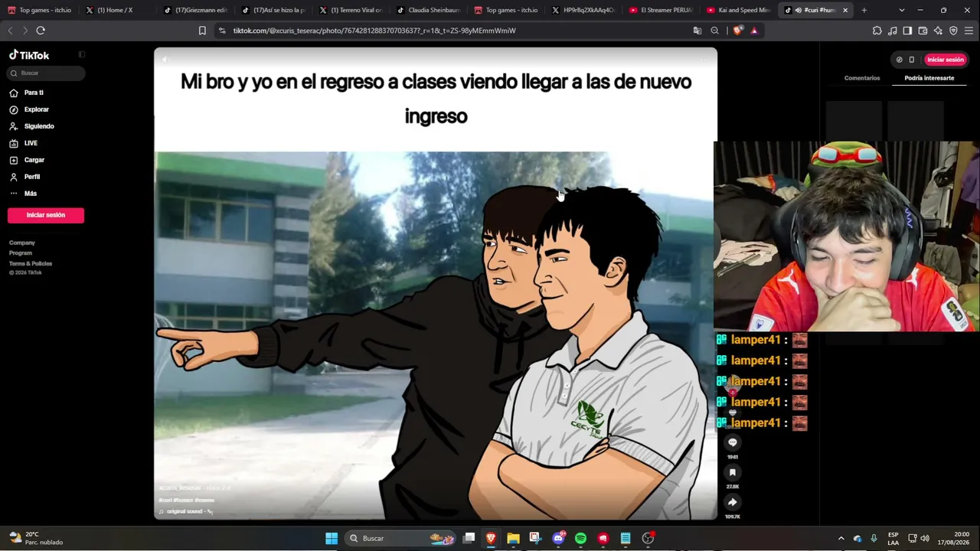Open the Company footer link
The width and height of the screenshot is (980, 551).
tap(22, 243)
